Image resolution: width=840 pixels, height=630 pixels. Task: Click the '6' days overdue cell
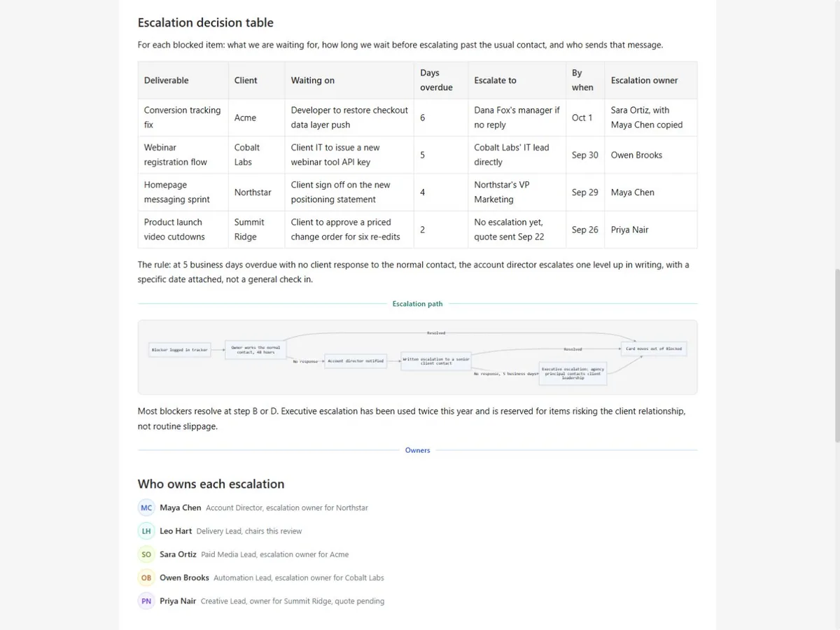coord(441,118)
